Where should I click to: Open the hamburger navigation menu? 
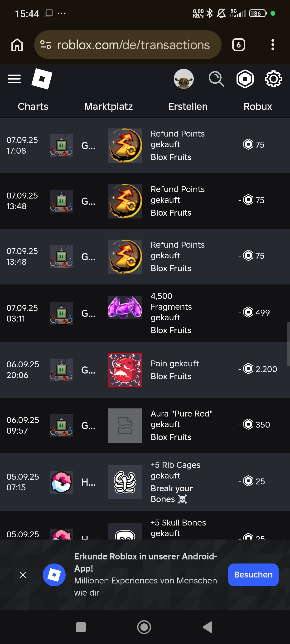point(14,79)
